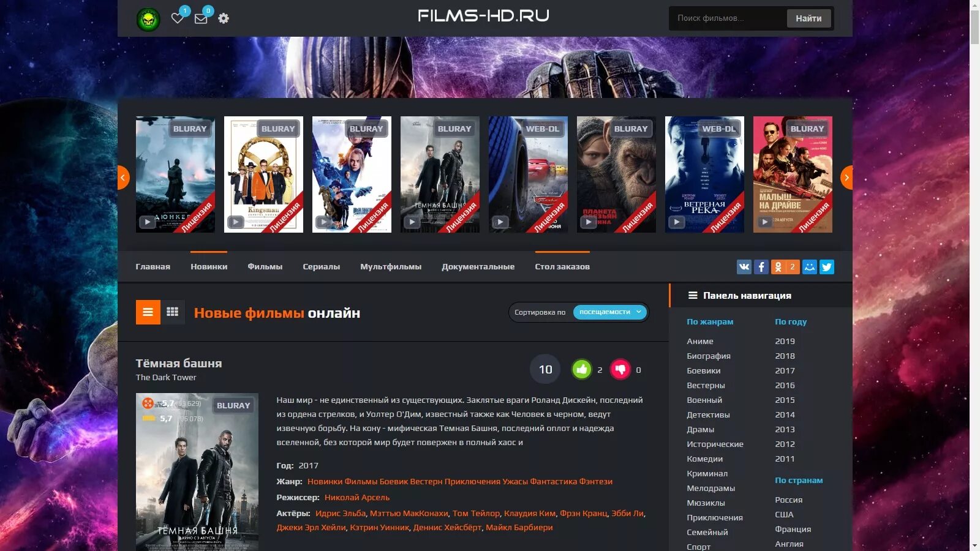Go to Главная menu item

153,267
